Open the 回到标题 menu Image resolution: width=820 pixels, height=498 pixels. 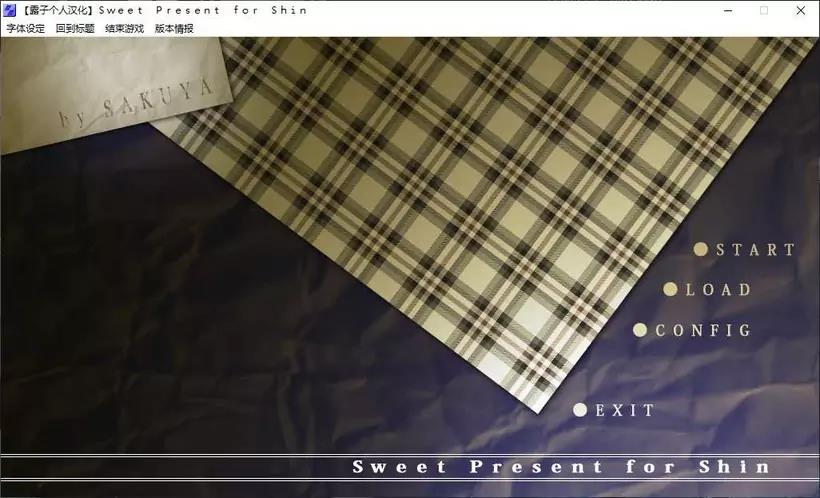pyautogui.click(x=75, y=29)
